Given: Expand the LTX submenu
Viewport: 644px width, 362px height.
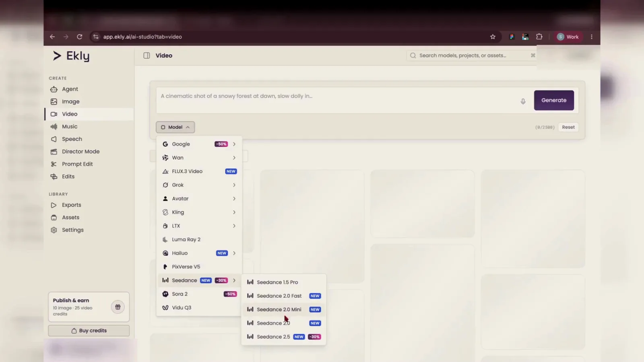Looking at the screenshot, I should pos(199,226).
